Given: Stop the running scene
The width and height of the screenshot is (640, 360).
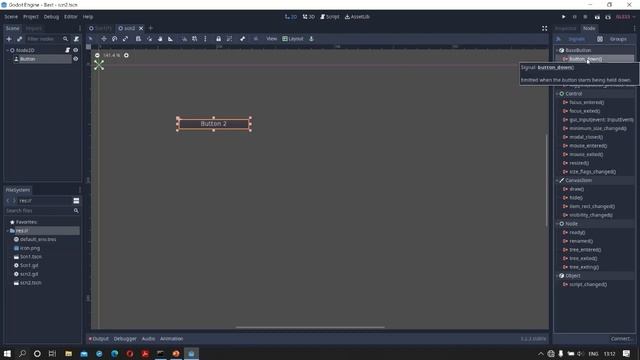Looking at the screenshot, I should coord(585,17).
